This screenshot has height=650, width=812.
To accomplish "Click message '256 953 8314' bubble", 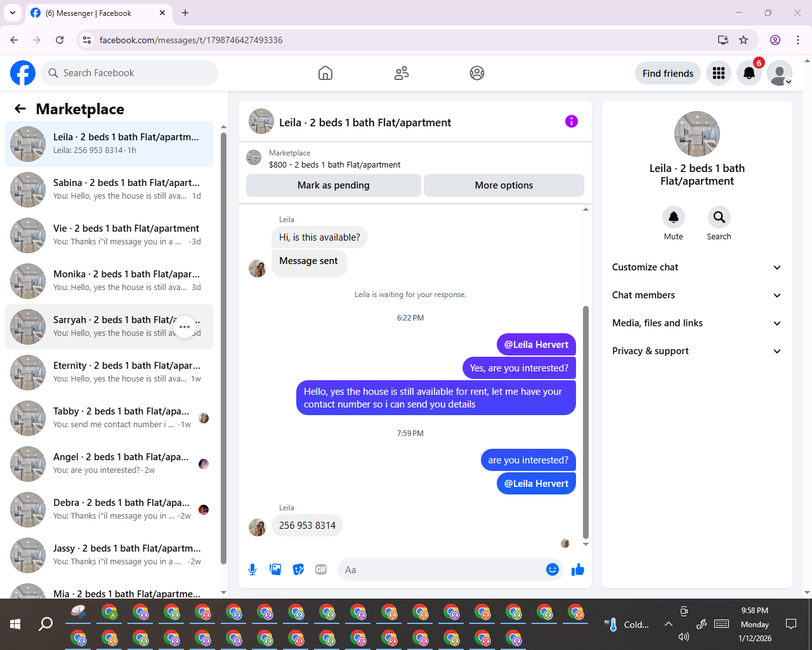I will (x=307, y=526).
